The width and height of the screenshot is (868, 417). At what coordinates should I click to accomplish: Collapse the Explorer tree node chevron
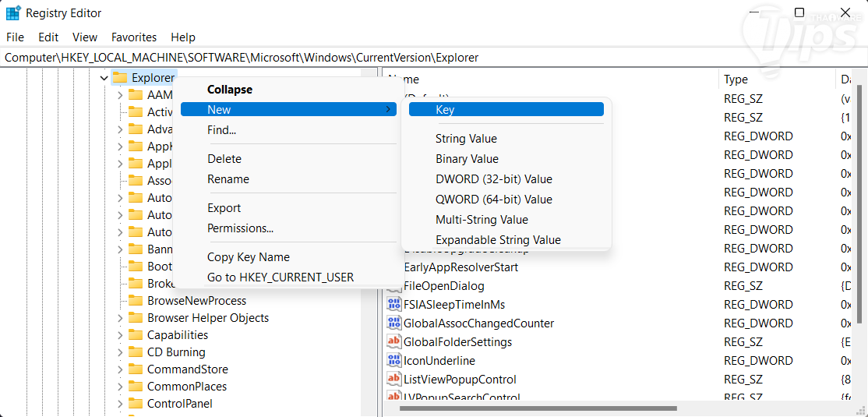104,78
